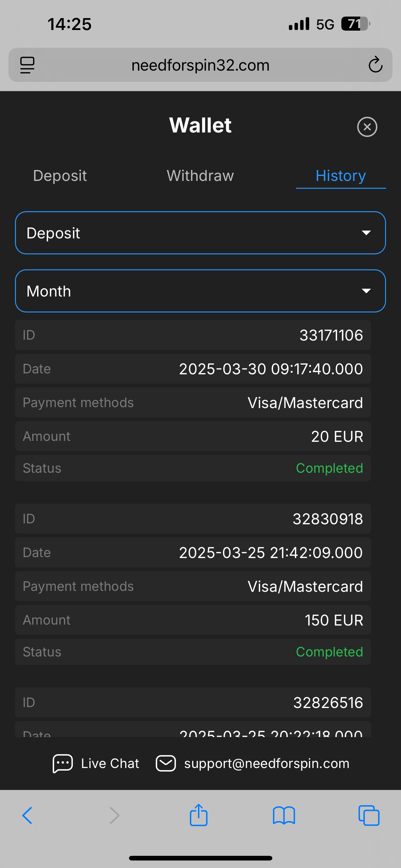Open the Deposit transaction type dropdown
The height and width of the screenshot is (868, 401).
[x=200, y=233]
